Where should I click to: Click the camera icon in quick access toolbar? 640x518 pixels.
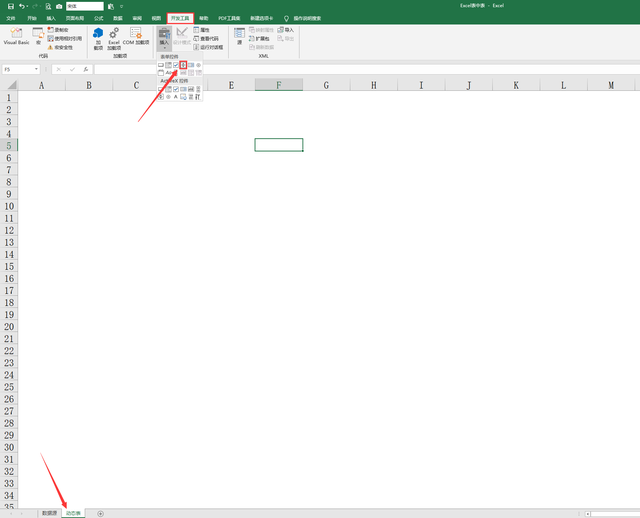tap(59, 6)
